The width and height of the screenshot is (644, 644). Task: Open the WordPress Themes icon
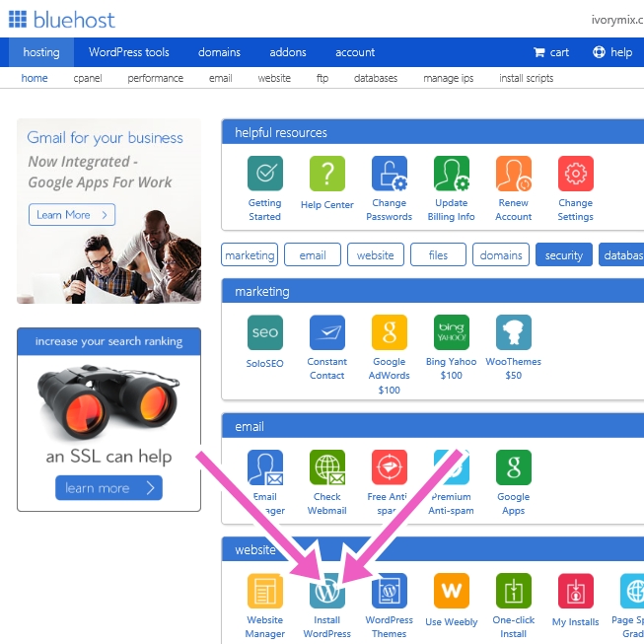click(x=390, y=591)
